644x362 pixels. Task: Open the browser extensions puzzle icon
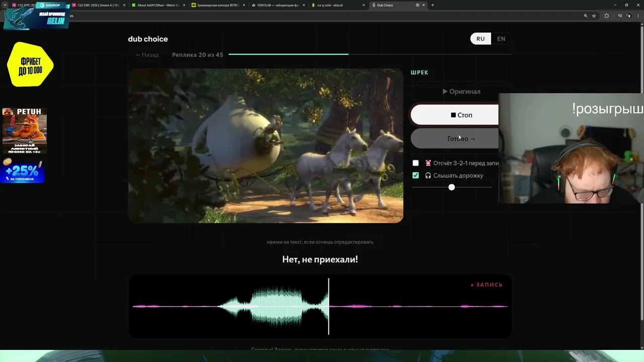[x=606, y=16]
